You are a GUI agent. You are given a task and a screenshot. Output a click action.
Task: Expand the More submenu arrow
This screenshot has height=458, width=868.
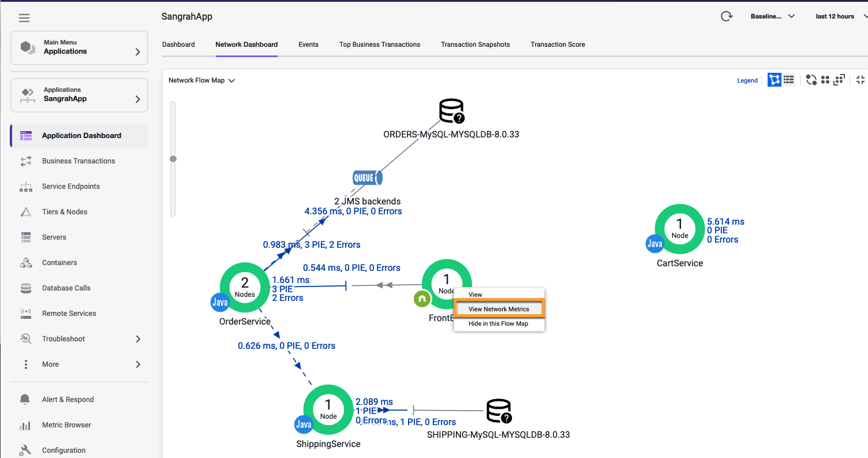coord(138,364)
